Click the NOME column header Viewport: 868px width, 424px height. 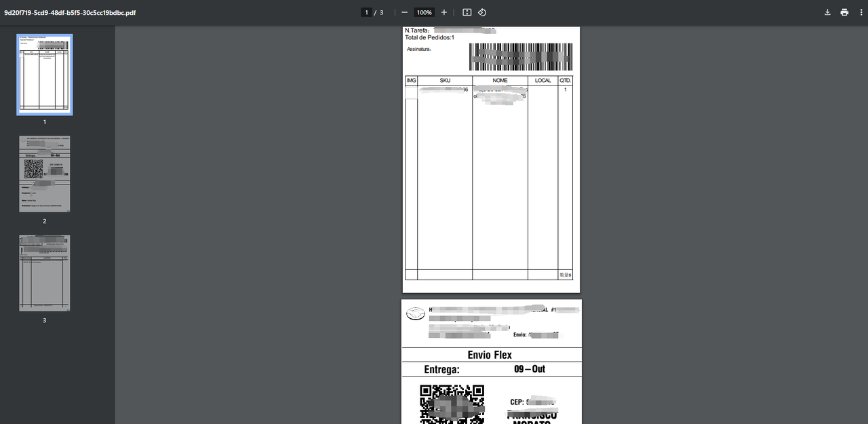click(x=500, y=81)
